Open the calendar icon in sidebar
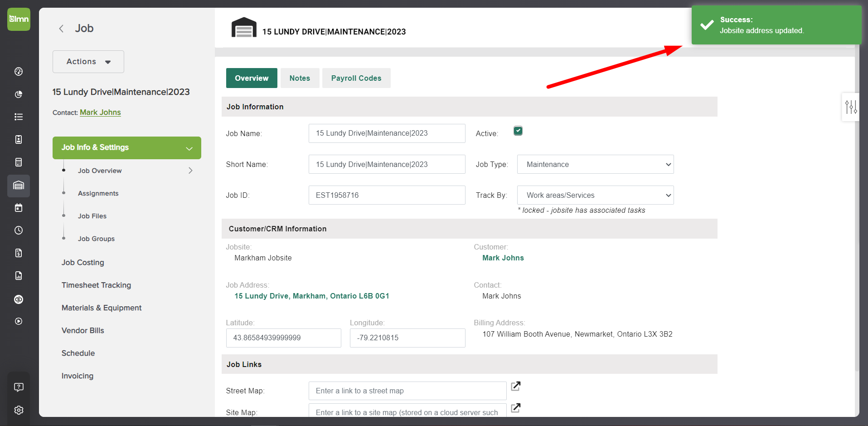 (19, 208)
